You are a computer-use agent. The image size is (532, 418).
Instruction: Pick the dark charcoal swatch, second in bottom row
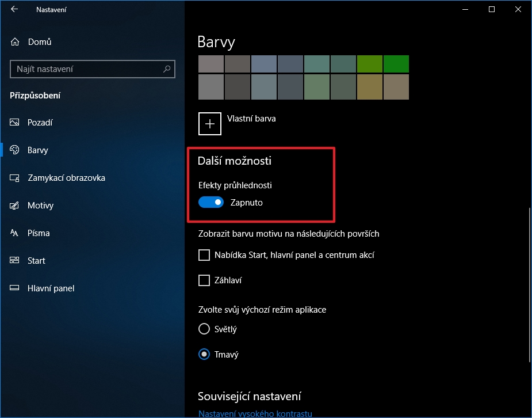click(237, 88)
